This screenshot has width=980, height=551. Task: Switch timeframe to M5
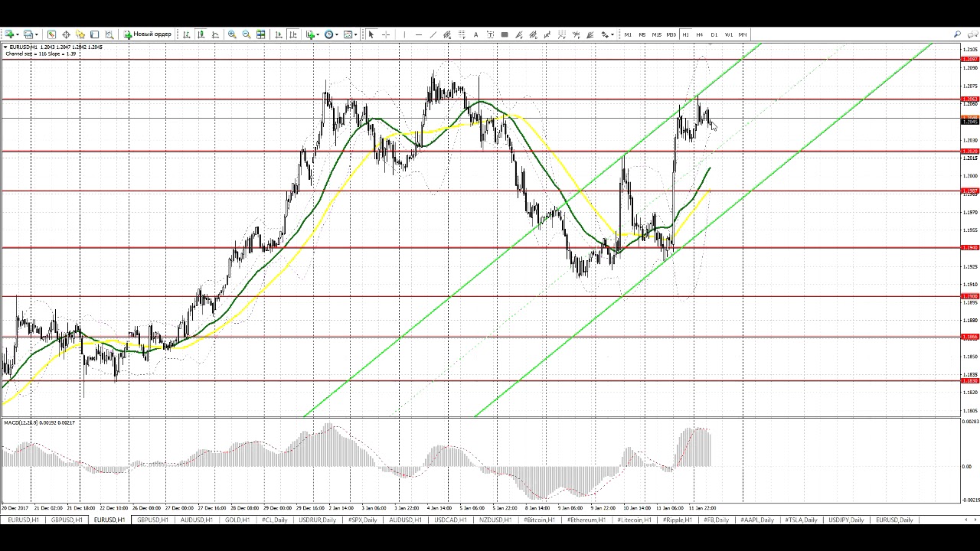(642, 34)
